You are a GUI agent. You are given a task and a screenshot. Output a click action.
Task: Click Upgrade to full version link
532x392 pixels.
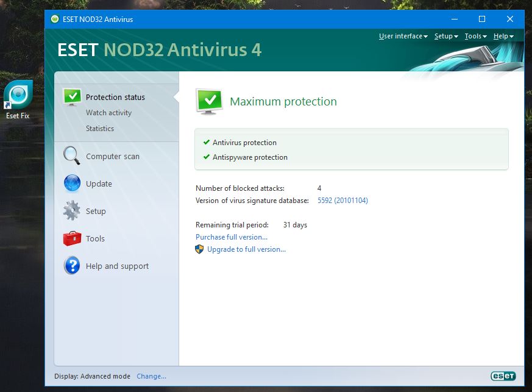(x=246, y=249)
